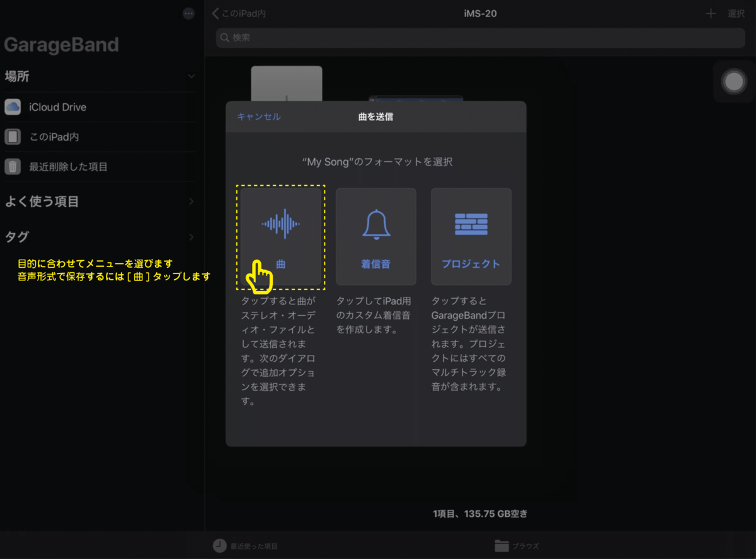The width and height of the screenshot is (756, 559).
Task: Cancel the 曲を送信 dialog with キャンセル
Action: [259, 117]
